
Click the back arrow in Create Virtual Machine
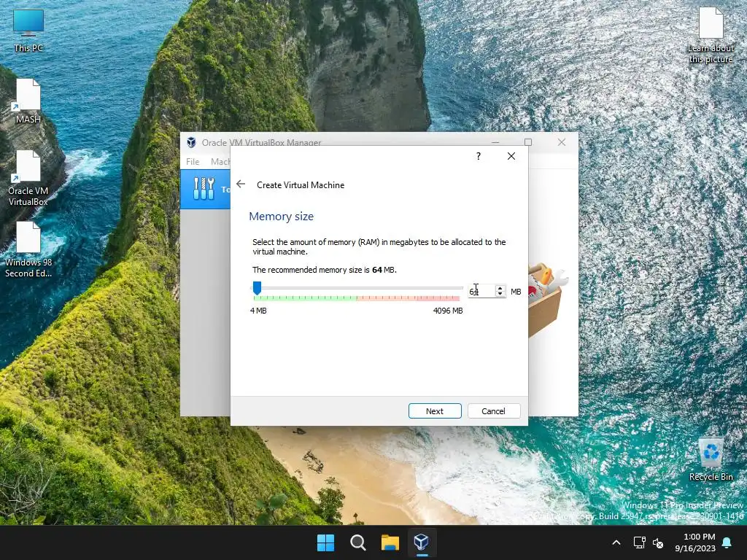241,184
